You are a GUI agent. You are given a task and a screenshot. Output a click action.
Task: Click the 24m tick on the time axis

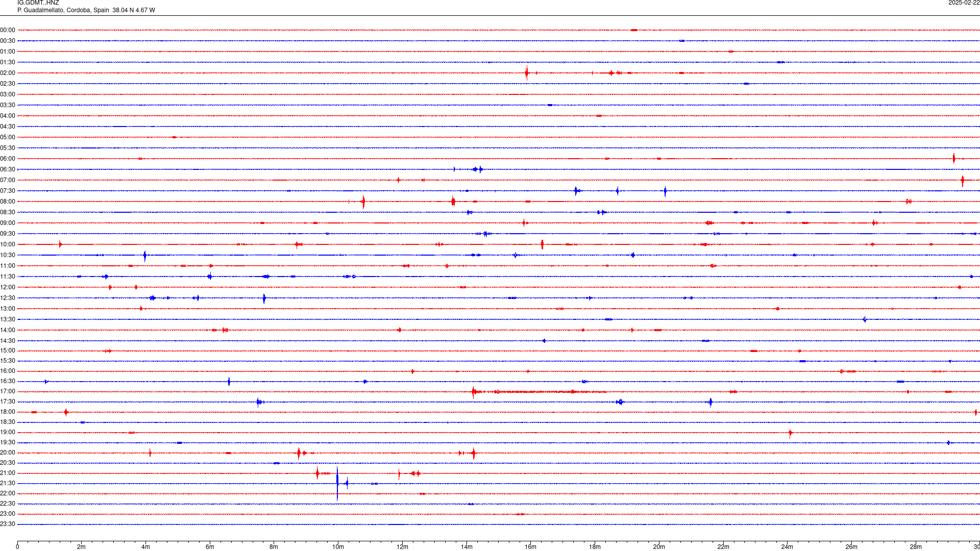click(x=787, y=547)
